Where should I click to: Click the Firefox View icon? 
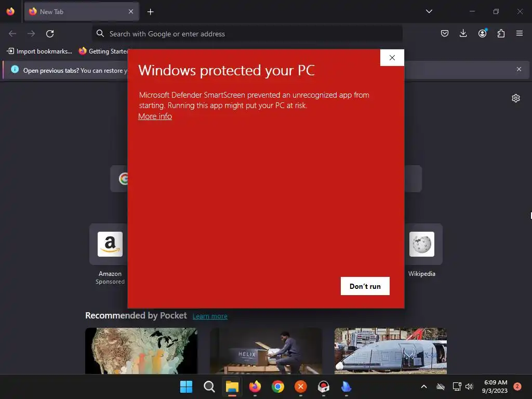(10, 11)
